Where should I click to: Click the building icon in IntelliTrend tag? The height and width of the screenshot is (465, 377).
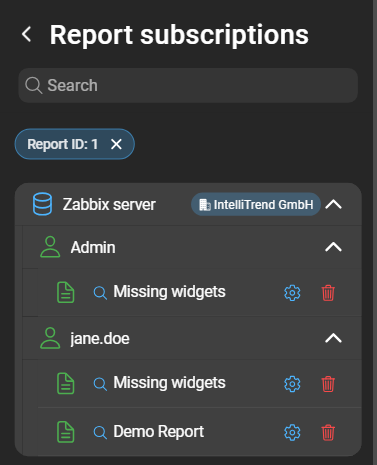[x=205, y=205]
